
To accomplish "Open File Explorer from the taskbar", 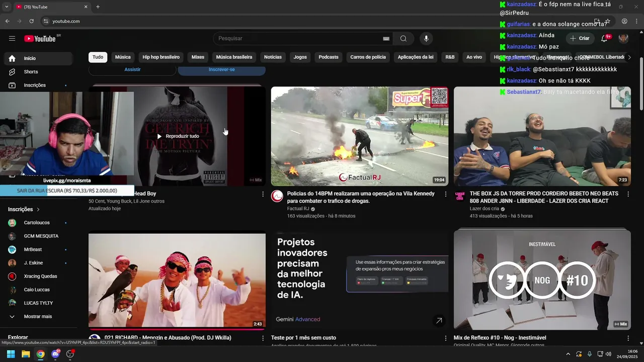I will pos(26,354).
